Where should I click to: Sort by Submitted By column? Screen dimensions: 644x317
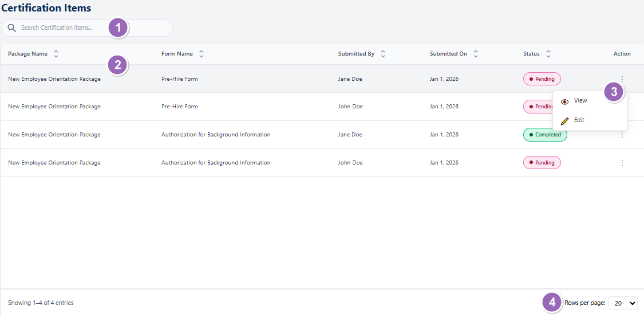point(383,54)
